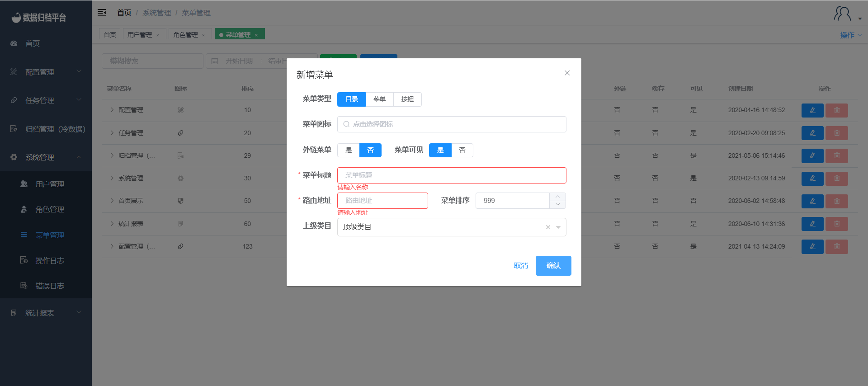
Task: Close the 用户管理 tab with its x
Action: [158, 35]
